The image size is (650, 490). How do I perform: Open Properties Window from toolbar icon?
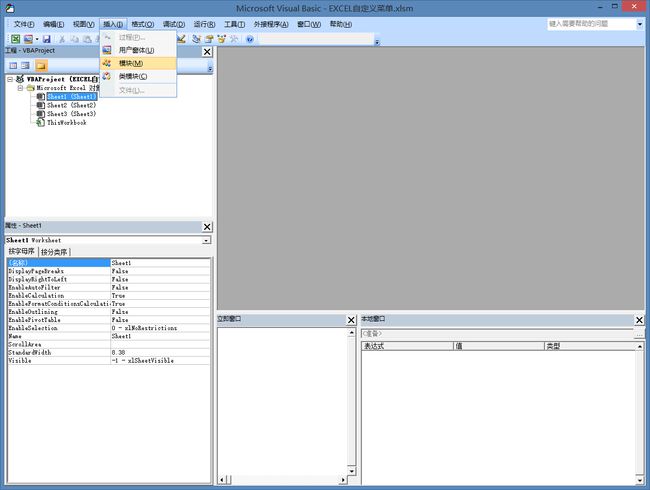209,39
